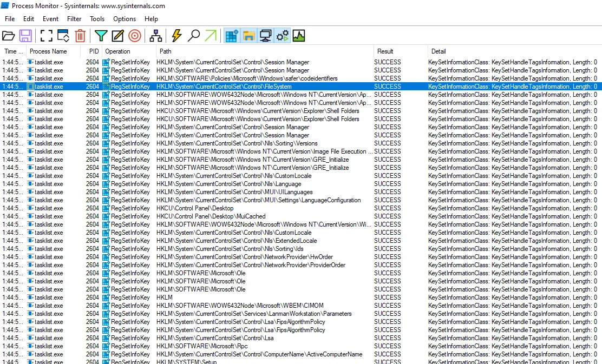Show the Process Tree icon
The height and width of the screenshot is (364, 602).
click(155, 36)
